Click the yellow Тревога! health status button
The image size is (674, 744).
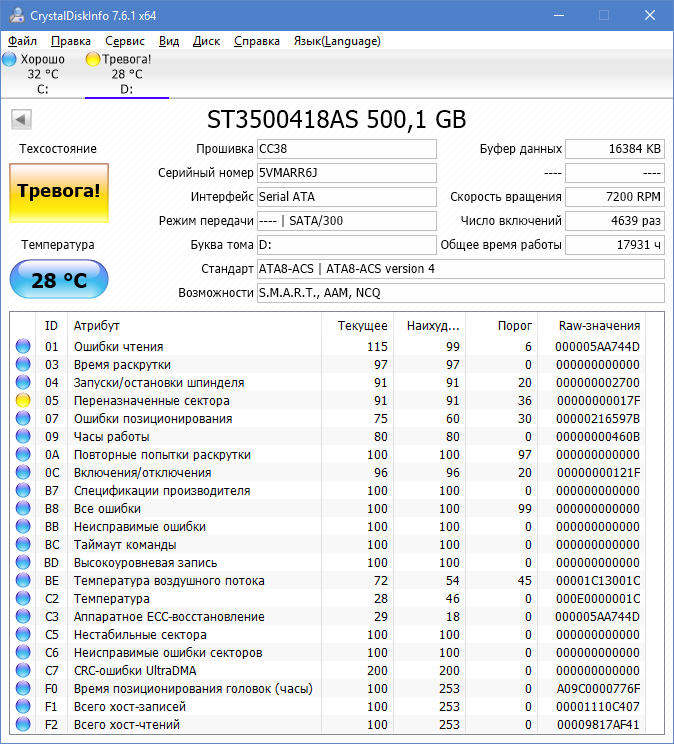point(59,192)
